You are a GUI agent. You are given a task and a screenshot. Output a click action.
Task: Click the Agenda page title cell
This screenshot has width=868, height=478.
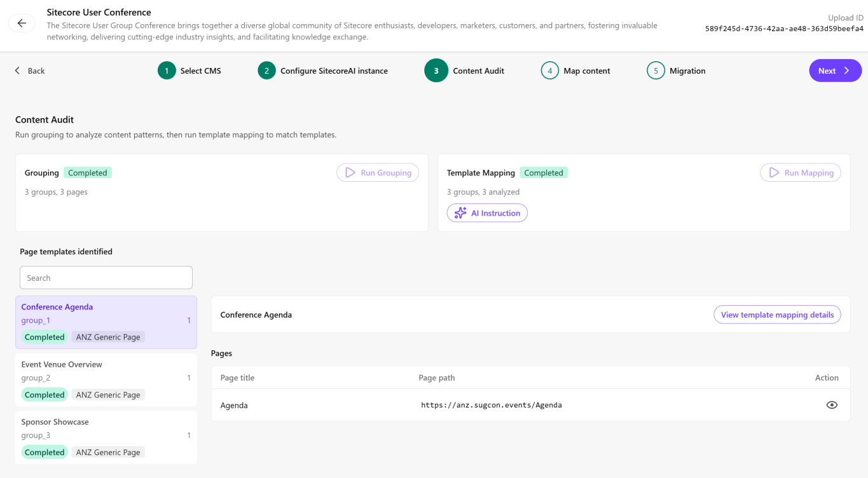click(x=234, y=405)
